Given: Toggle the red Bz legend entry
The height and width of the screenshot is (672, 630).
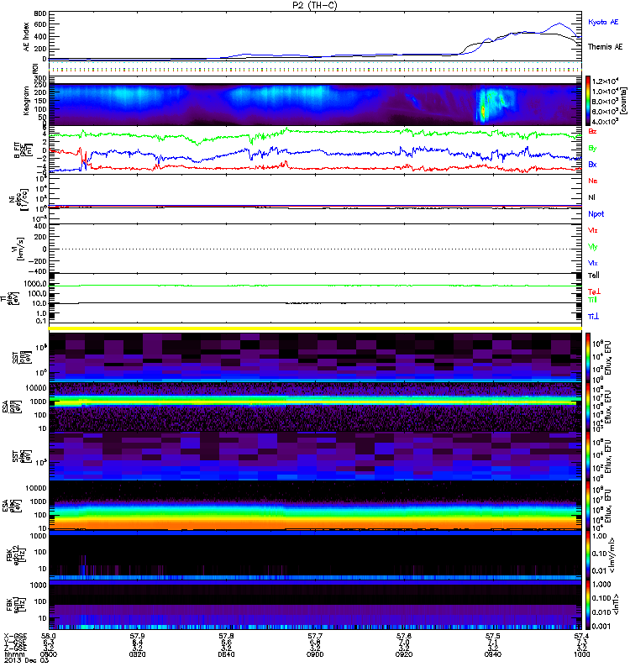Looking at the screenshot, I should click(592, 133).
